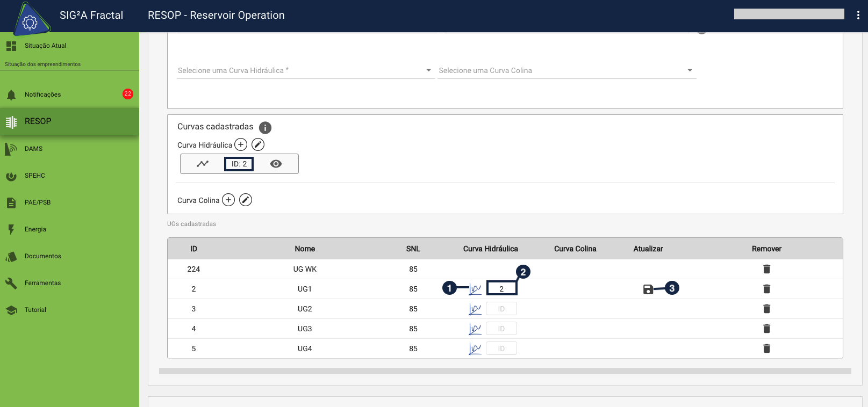Open Notificações with 22 badge

pyautogui.click(x=43, y=95)
